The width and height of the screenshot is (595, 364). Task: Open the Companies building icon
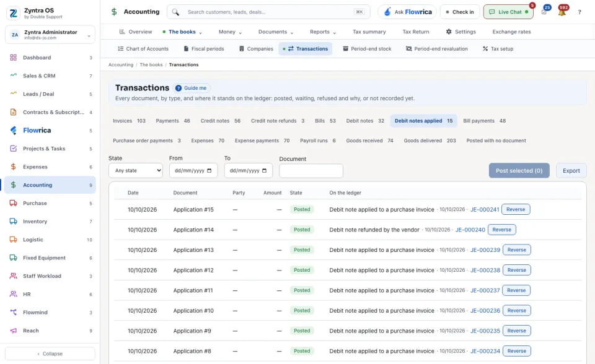[241, 49]
